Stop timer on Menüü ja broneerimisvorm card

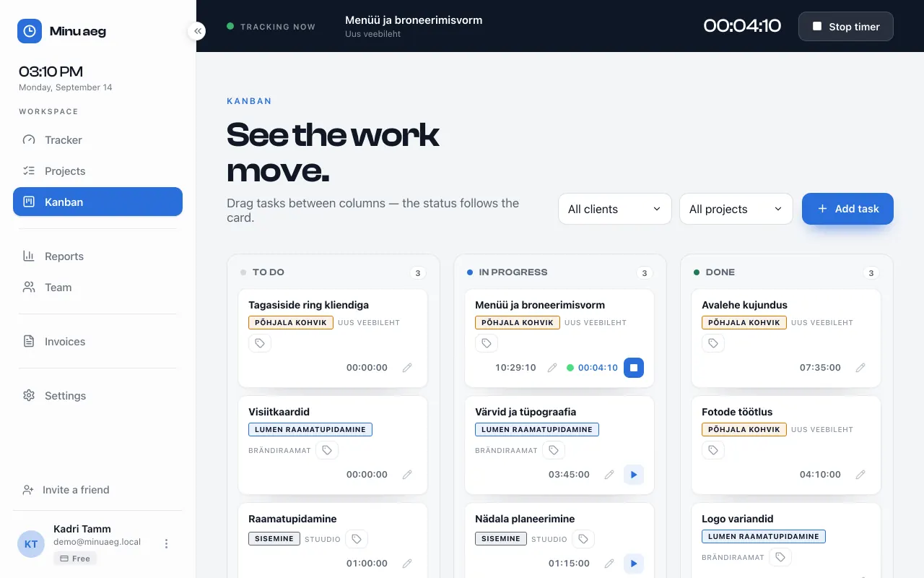coord(634,368)
